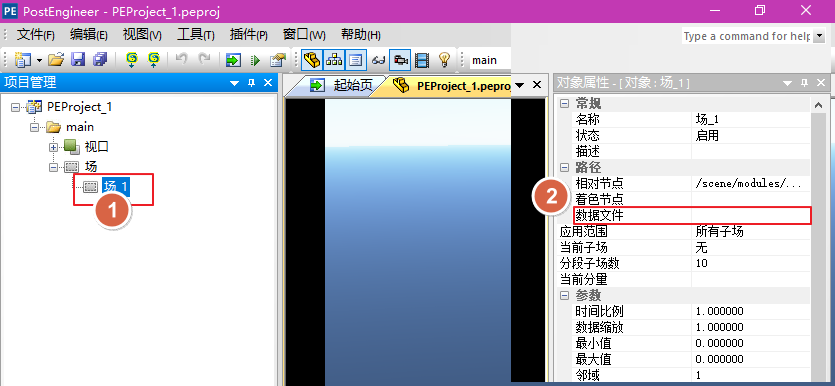Click the glasses view icon
Image resolution: width=835 pixels, height=386 pixels.
378,60
